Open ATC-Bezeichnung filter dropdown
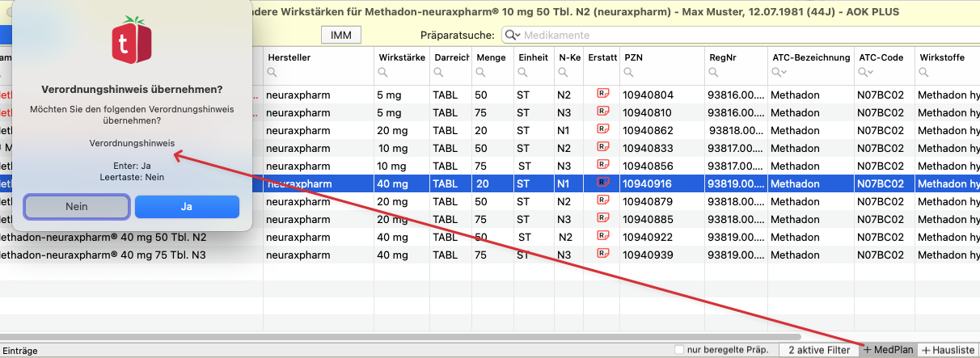The width and height of the screenshot is (980, 358). coord(781,73)
